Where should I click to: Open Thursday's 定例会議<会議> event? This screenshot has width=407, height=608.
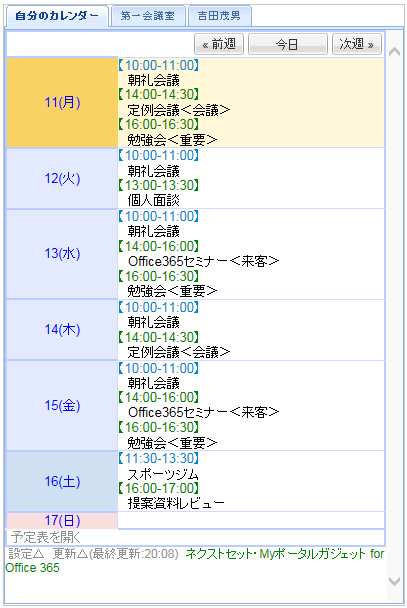179,352
